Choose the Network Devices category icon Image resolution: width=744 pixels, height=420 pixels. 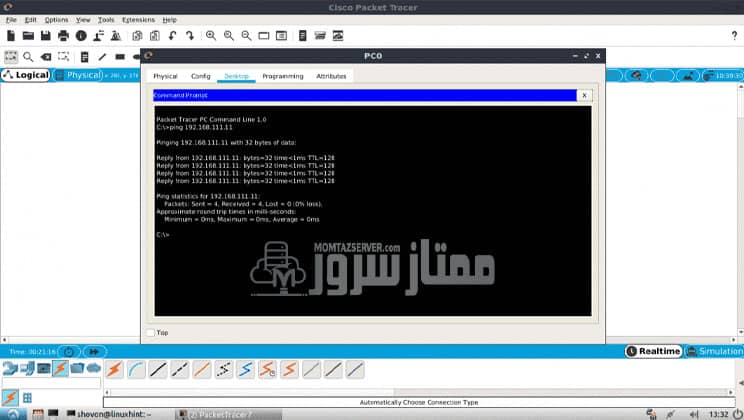pyautogui.click(x=9, y=368)
